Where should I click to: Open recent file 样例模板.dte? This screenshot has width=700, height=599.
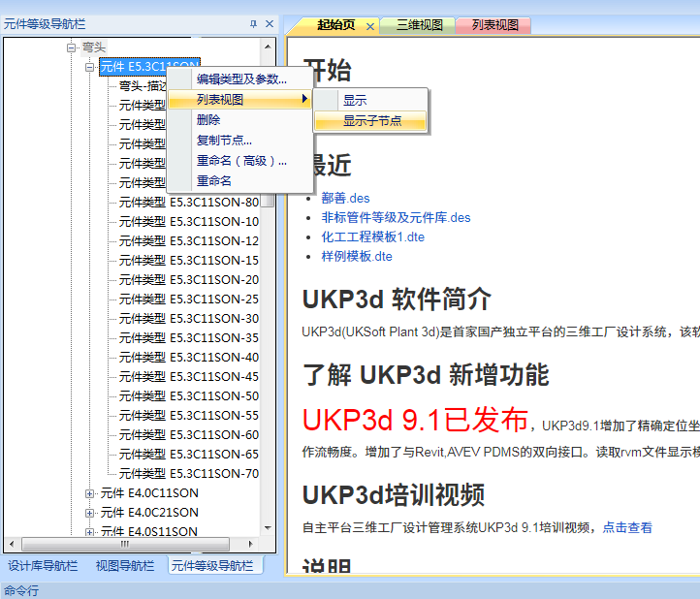357,256
